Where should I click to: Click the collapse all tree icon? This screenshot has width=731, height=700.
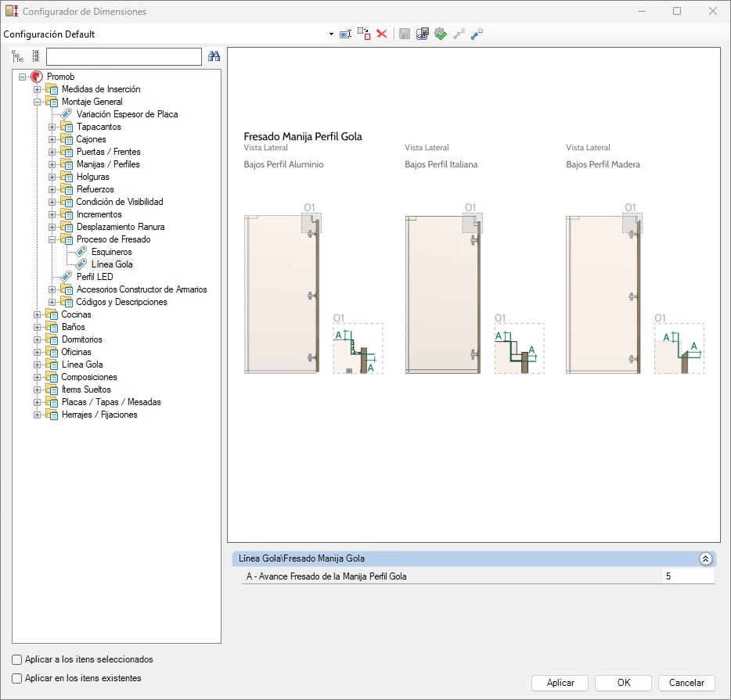point(35,56)
